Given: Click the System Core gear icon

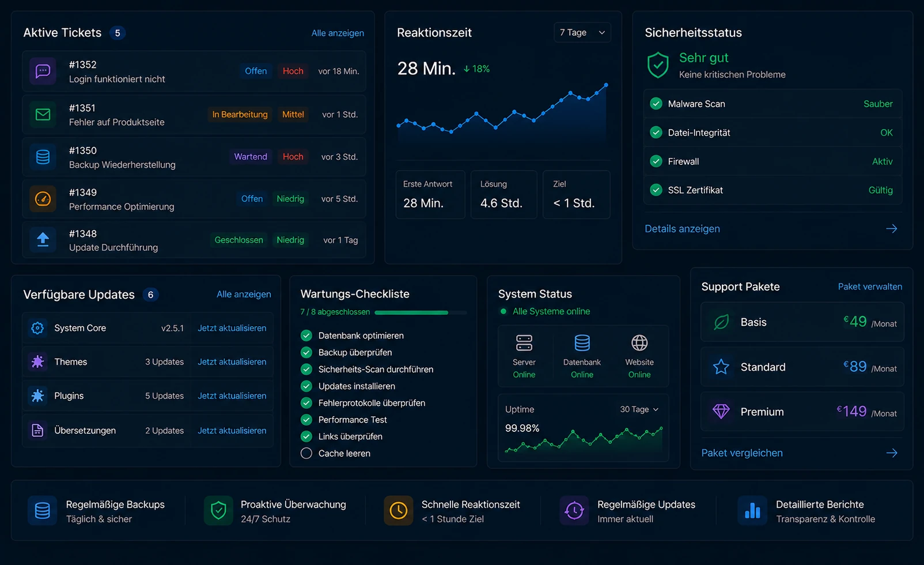Looking at the screenshot, I should pyautogui.click(x=37, y=328).
